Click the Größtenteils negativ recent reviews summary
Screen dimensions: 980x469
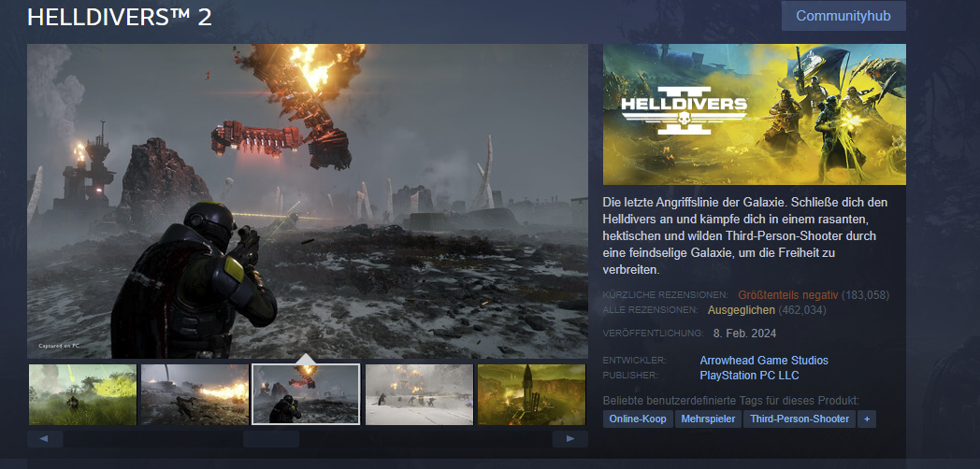pos(787,295)
